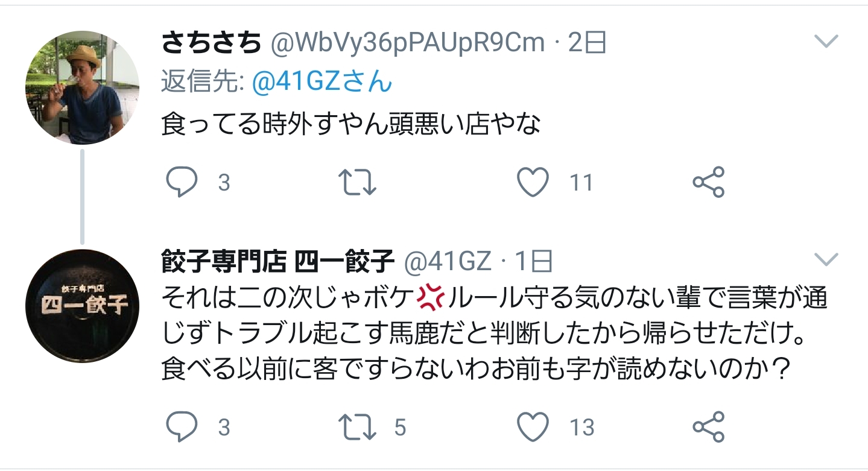Click the @WbVy36pPAUpR9Cm handle
Viewport: 868px width, 471px height.
point(407,43)
